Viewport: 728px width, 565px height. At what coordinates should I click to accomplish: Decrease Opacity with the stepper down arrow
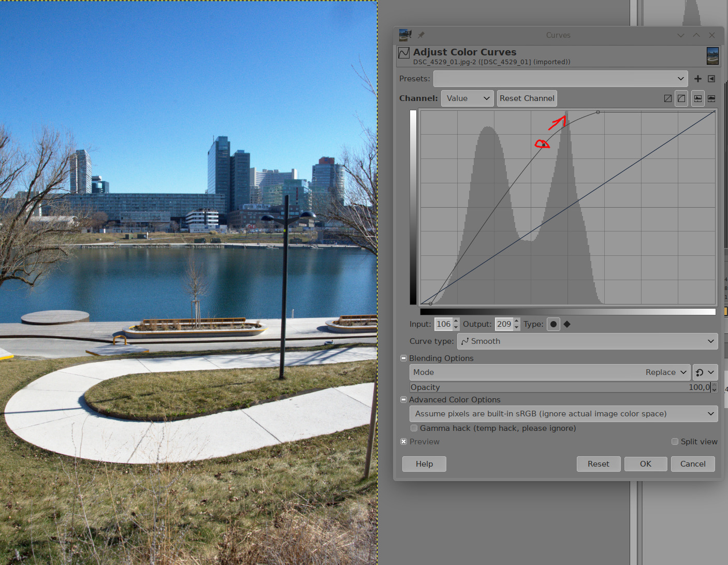tap(715, 390)
